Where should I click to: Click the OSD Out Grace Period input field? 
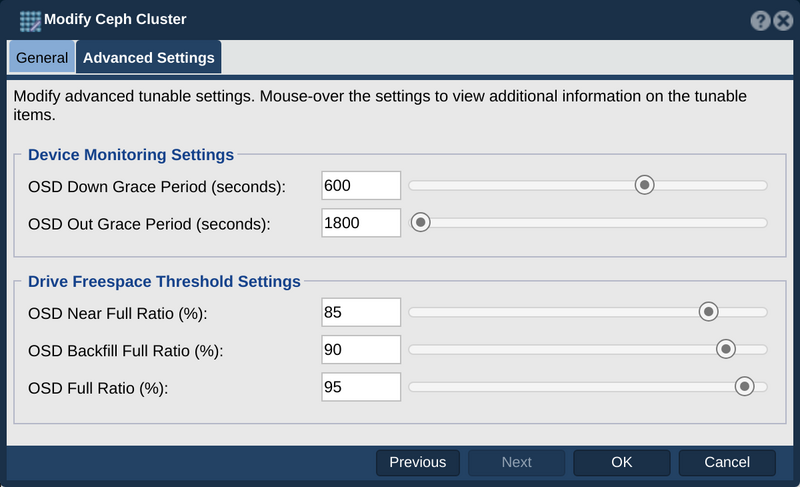[361, 223]
